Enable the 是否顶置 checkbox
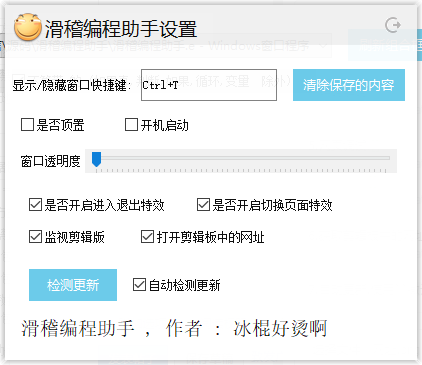Screen dimensions: 422x365 (x=27, y=125)
